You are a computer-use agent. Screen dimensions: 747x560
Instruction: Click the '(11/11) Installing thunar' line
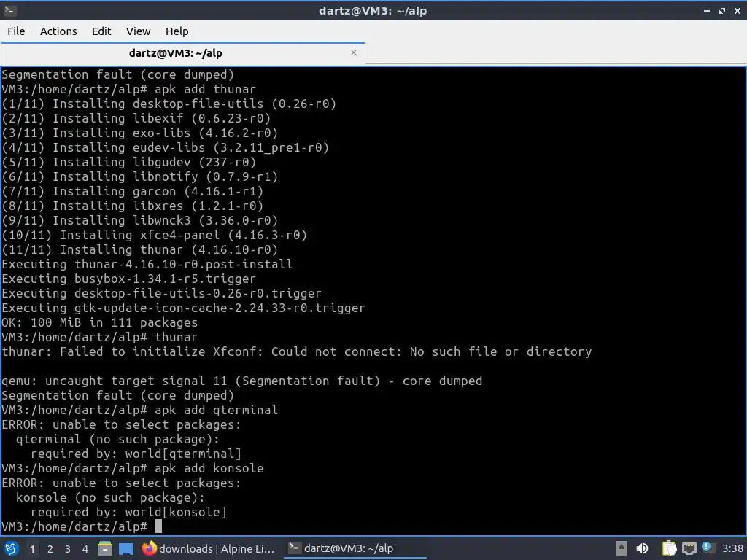(139, 249)
